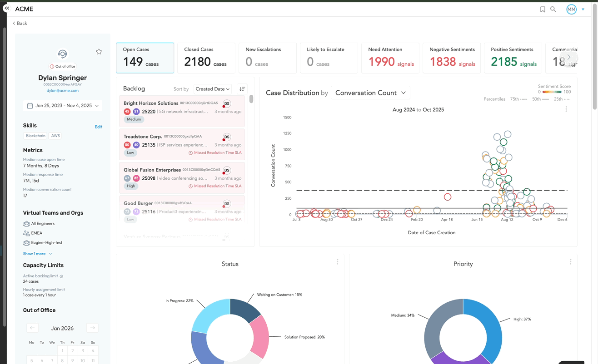
Task: Open the case distribution chart options menu
Action: [x=566, y=109]
